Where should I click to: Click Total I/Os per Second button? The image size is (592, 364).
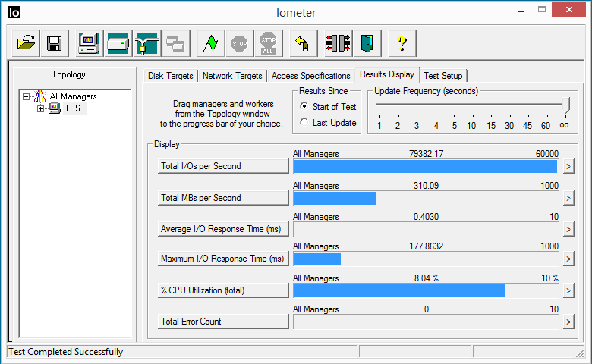click(x=223, y=166)
